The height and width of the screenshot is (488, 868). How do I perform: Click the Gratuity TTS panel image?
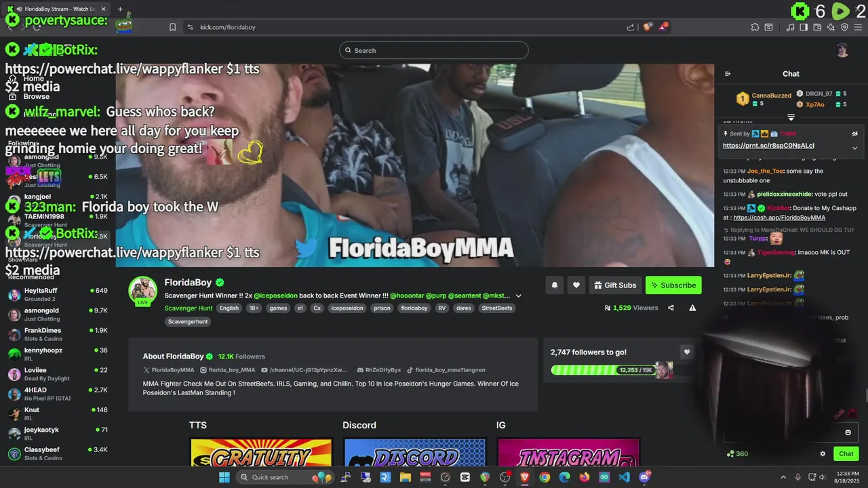click(261, 452)
